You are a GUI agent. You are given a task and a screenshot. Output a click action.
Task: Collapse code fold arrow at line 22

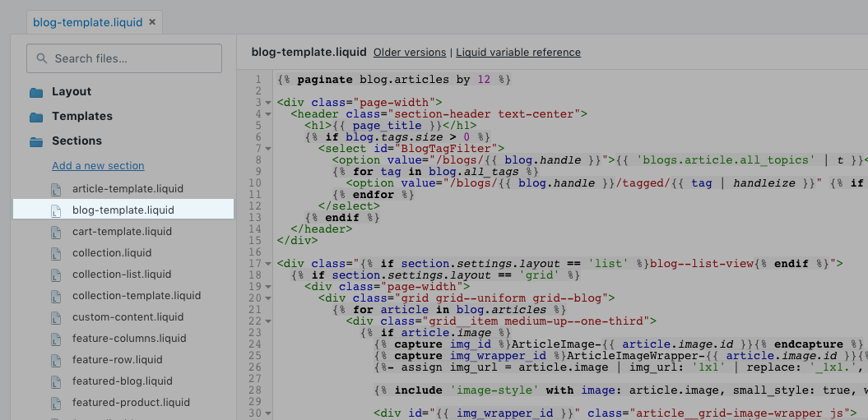(x=268, y=321)
